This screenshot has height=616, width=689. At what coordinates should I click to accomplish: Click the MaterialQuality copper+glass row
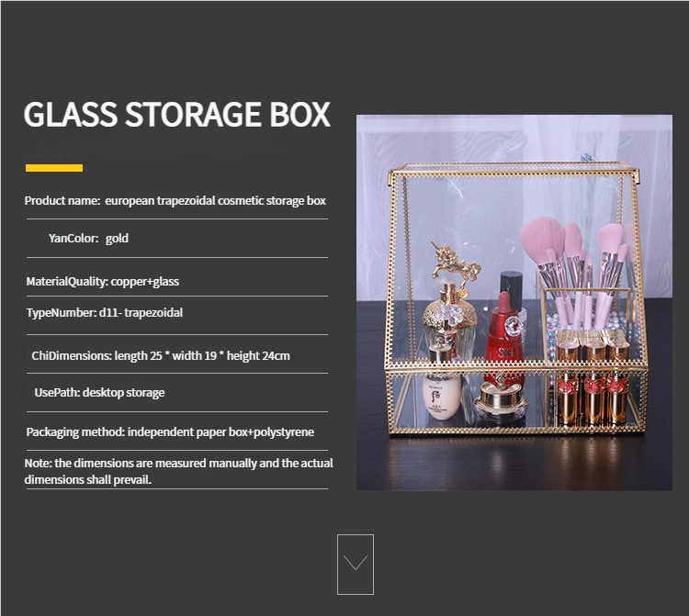point(108,281)
